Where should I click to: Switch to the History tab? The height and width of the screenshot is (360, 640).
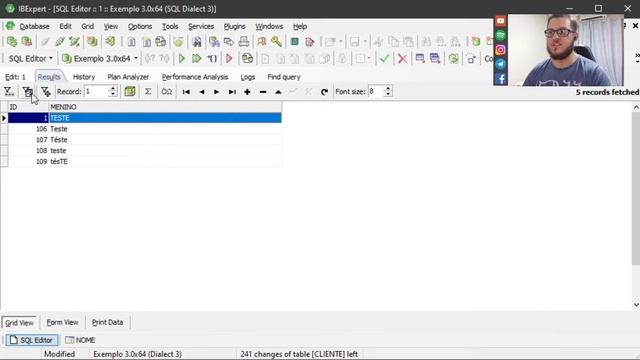84,77
